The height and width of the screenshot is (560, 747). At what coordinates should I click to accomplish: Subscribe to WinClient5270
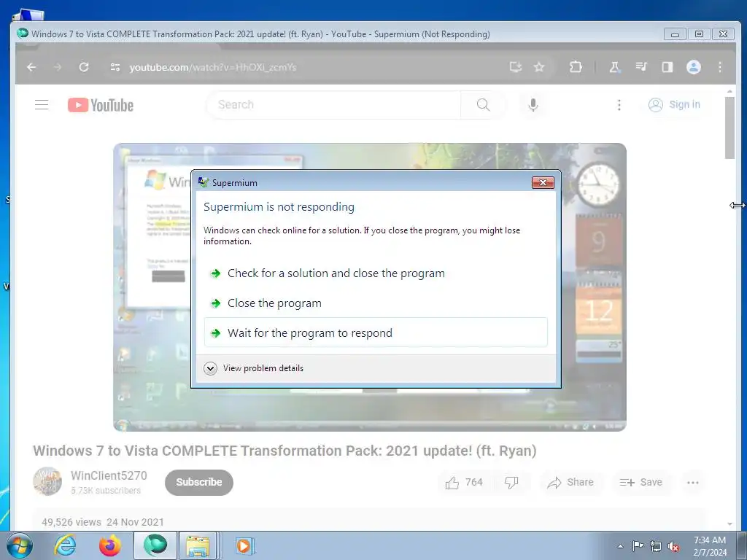(x=199, y=483)
